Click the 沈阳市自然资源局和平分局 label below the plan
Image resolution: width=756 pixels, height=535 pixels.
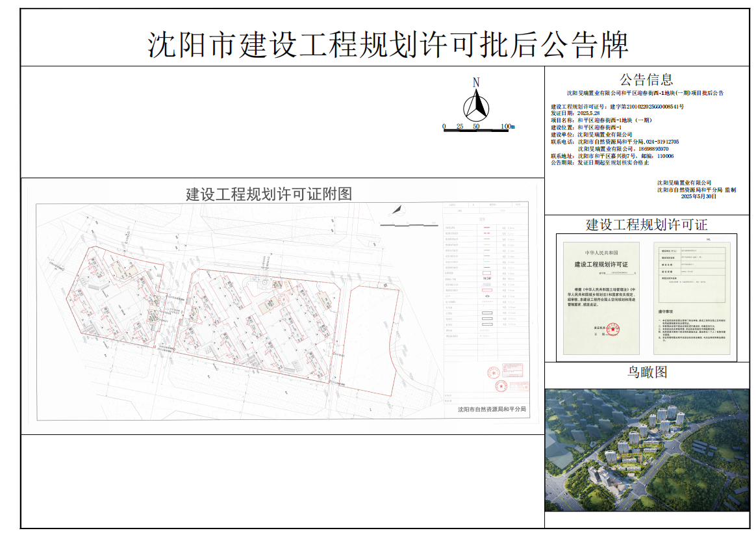pyautogui.click(x=492, y=410)
